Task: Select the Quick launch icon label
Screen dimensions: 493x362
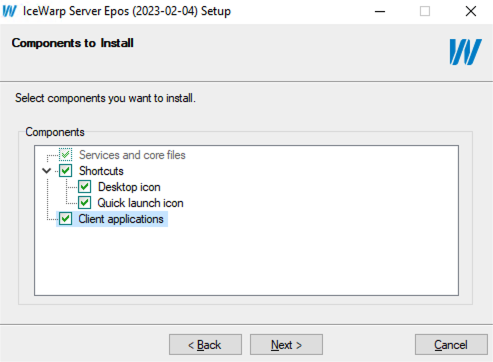Action: [140, 203]
